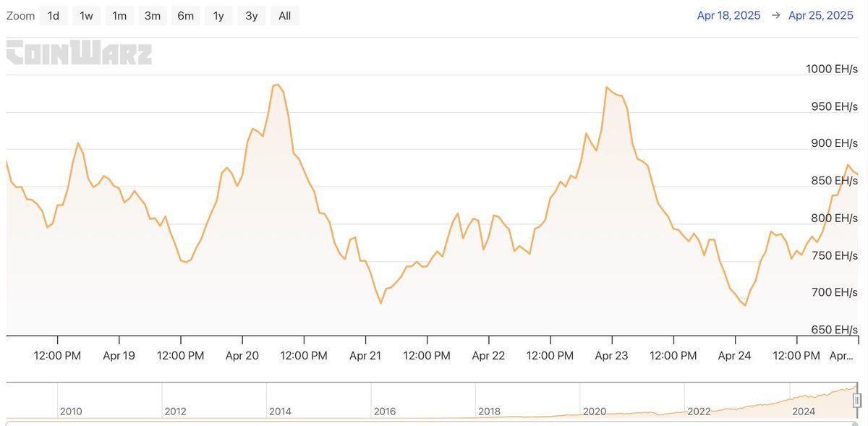Select the 1y zoom preset
The image size is (868, 426).
pyautogui.click(x=218, y=15)
